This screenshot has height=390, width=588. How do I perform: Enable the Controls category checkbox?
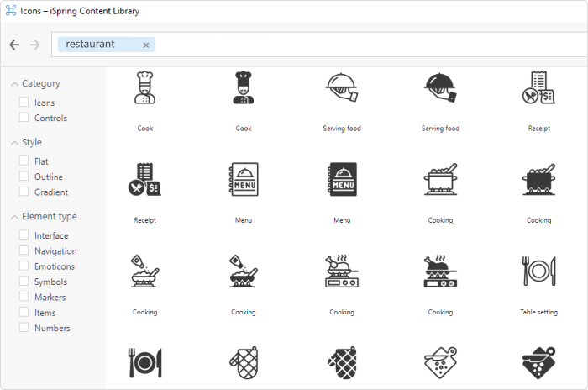(x=24, y=117)
